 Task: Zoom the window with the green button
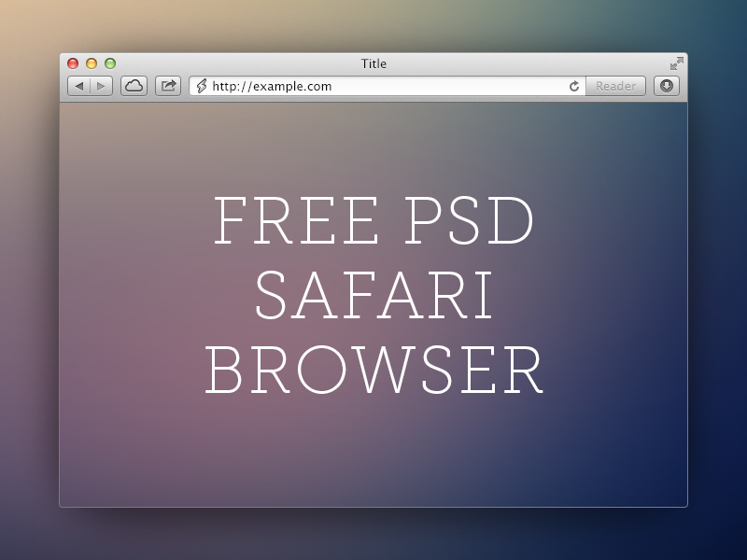(x=110, y=63)
